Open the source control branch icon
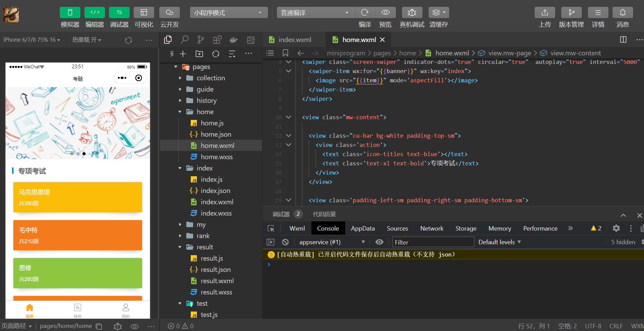 click(x=201, y=40)
